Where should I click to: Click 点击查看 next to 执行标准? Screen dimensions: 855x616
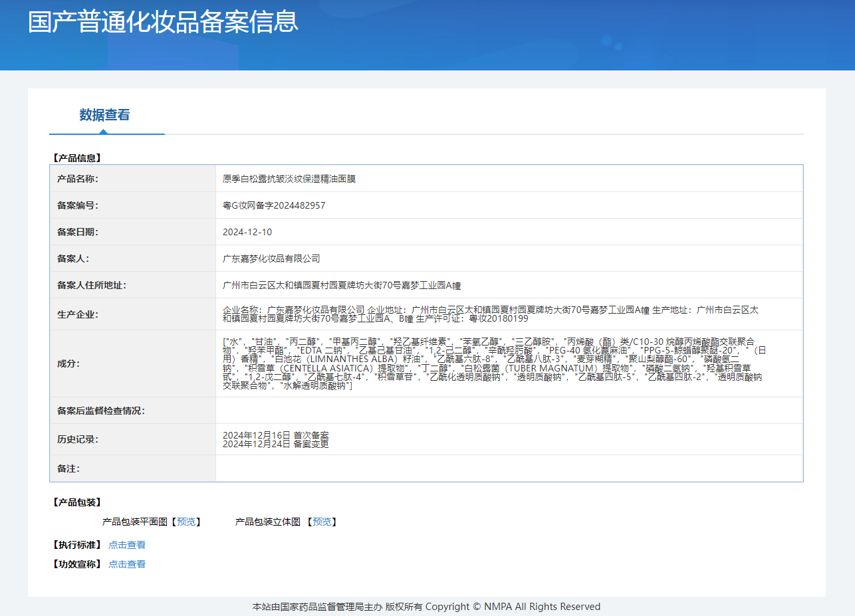[127, 545]
